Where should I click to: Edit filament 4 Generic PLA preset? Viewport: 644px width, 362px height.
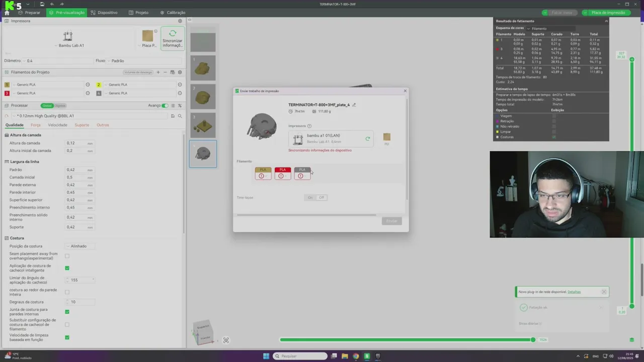pos(180,93)
